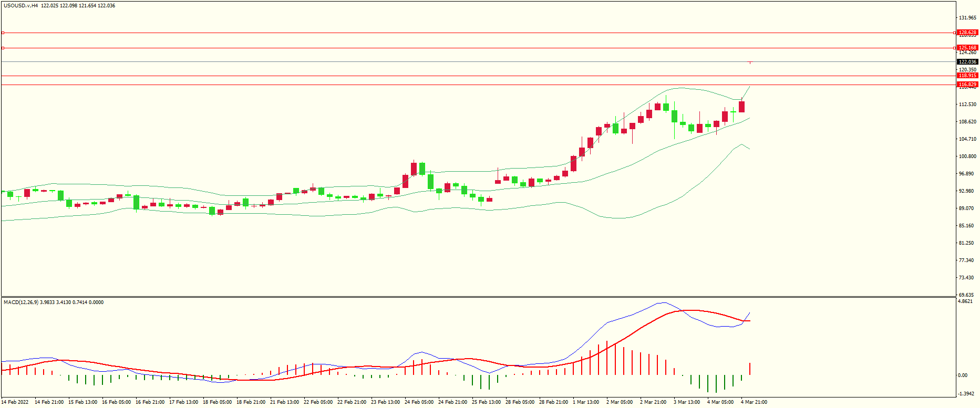This screenshot has height=408, width=980.
Task: Click the red 116.829 price tag
Action: [967, 85]
